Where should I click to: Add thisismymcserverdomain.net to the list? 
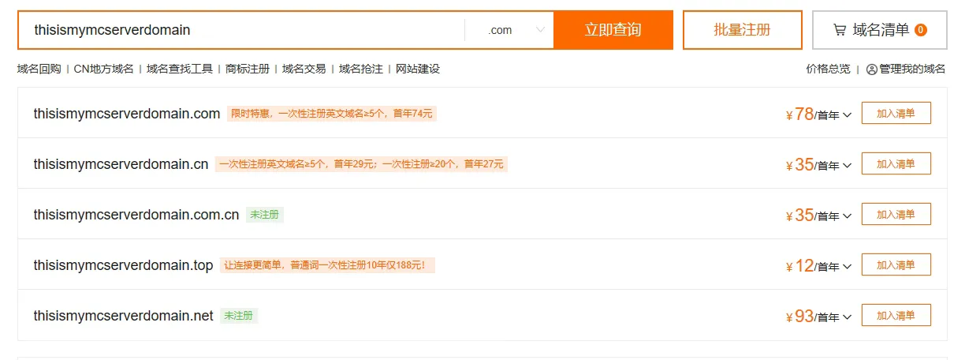point(896,315)
